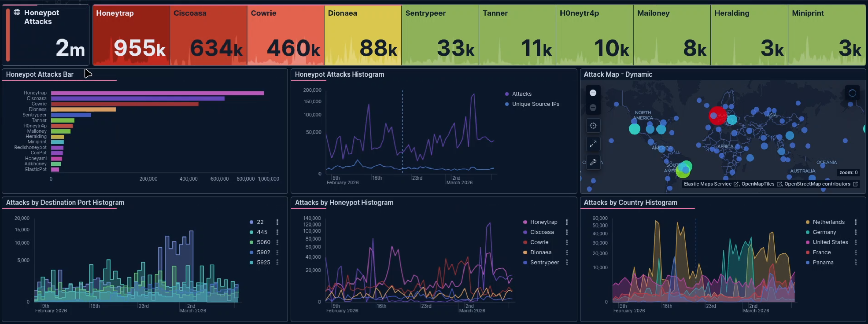Open options menu for port 22 legend
Viewport: 868px width, 324px height.
[277, 222]
